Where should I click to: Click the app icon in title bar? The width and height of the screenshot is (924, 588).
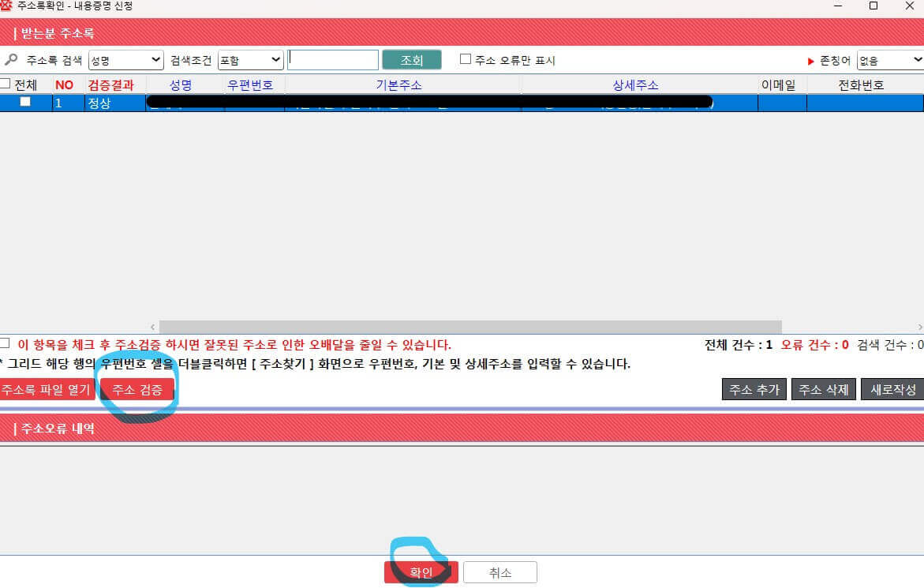tap(6, 6)
